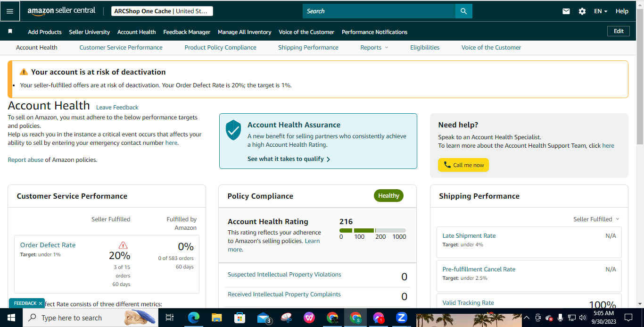Close the Feedback tab with its X

tap(41, 303)
